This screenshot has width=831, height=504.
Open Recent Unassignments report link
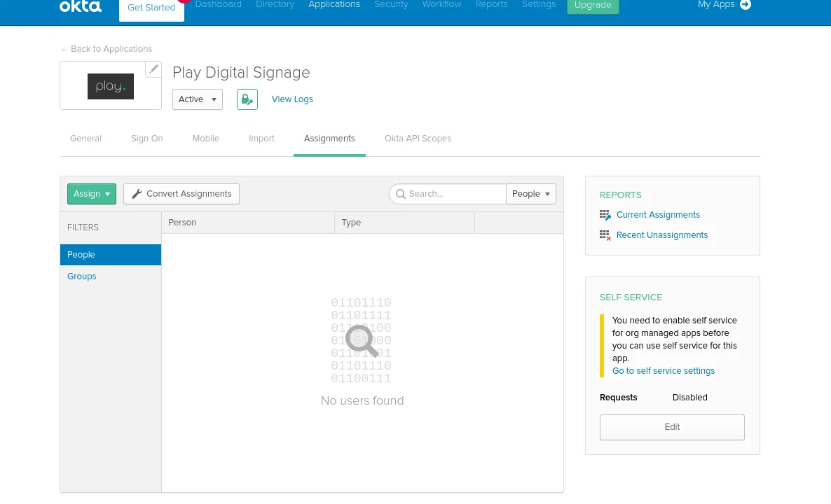pos(662,235)
